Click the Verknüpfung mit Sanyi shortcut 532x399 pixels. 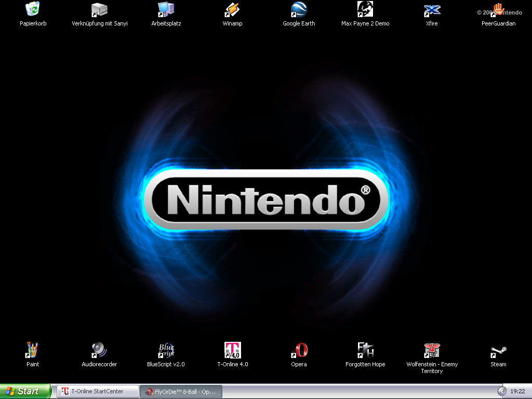tap(99, 10)
